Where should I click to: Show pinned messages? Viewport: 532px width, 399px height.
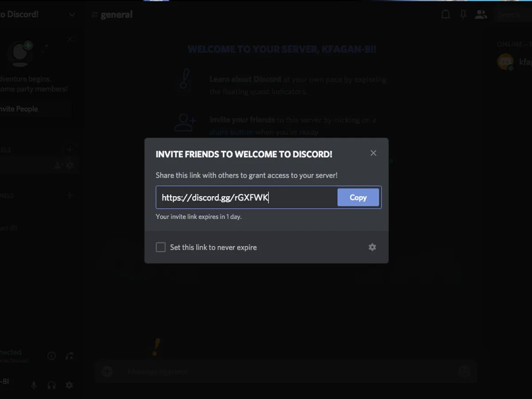(463, 15)
